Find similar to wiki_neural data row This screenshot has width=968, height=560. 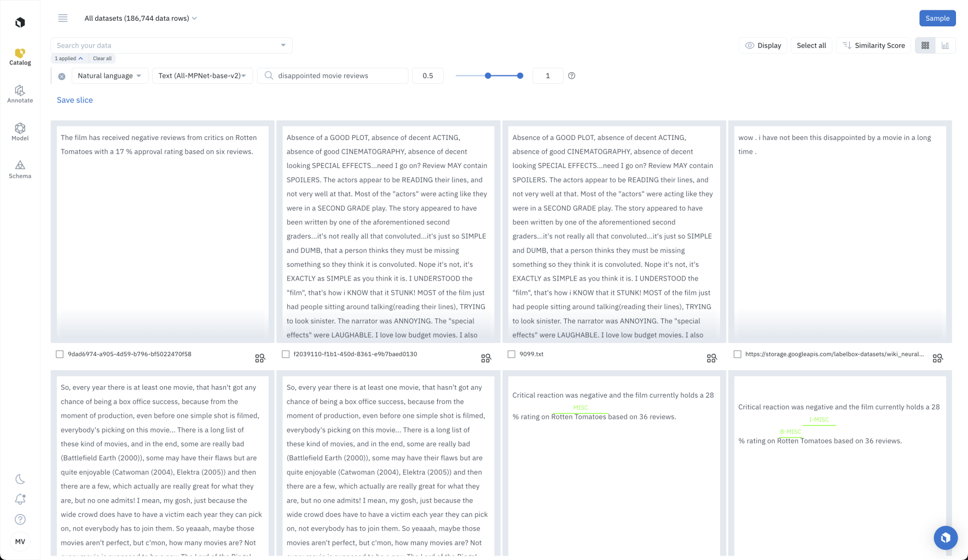pos(937,358)
